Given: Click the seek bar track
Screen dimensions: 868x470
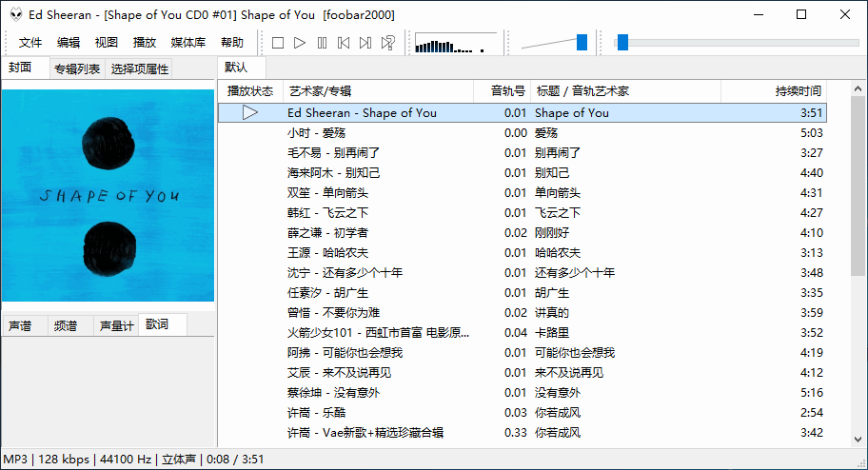Looking at the screenshot, I should click(737, 43).
